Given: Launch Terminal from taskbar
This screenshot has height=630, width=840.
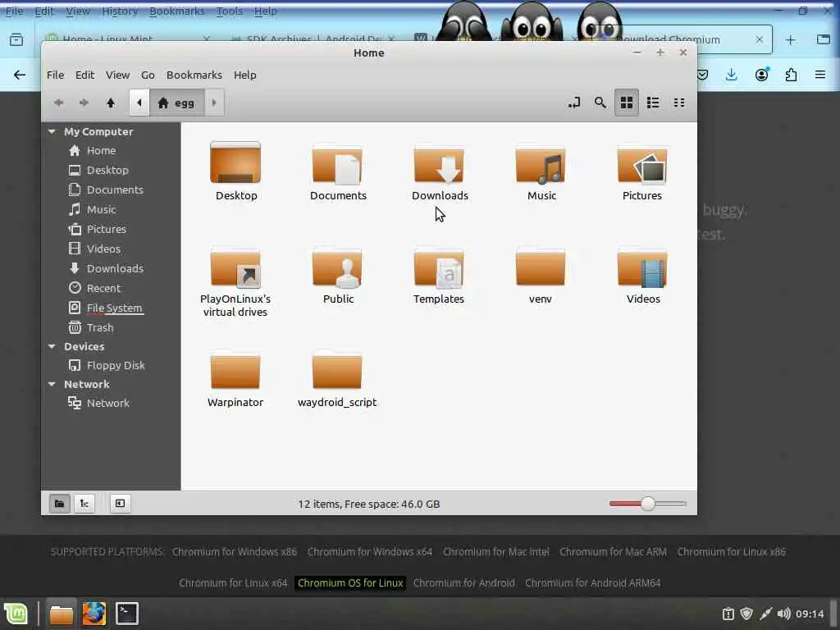Looking at the screenshot, I should pos(127,614).
